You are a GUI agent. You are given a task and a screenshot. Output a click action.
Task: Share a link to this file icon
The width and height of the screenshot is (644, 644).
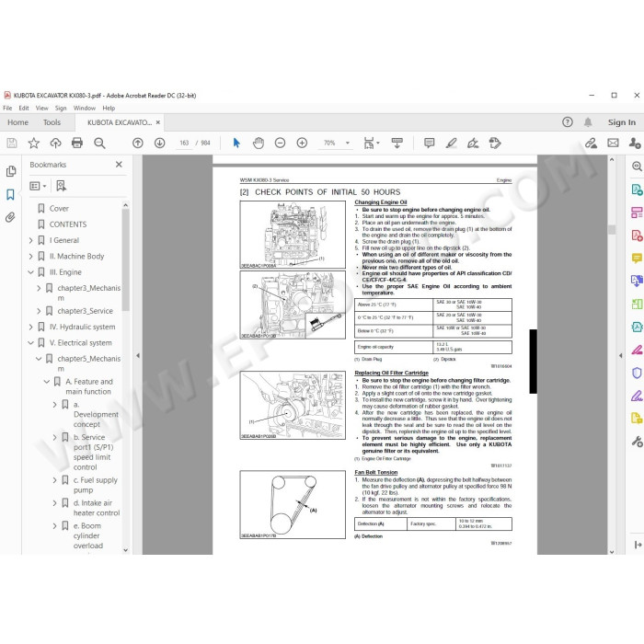[591, 143]
